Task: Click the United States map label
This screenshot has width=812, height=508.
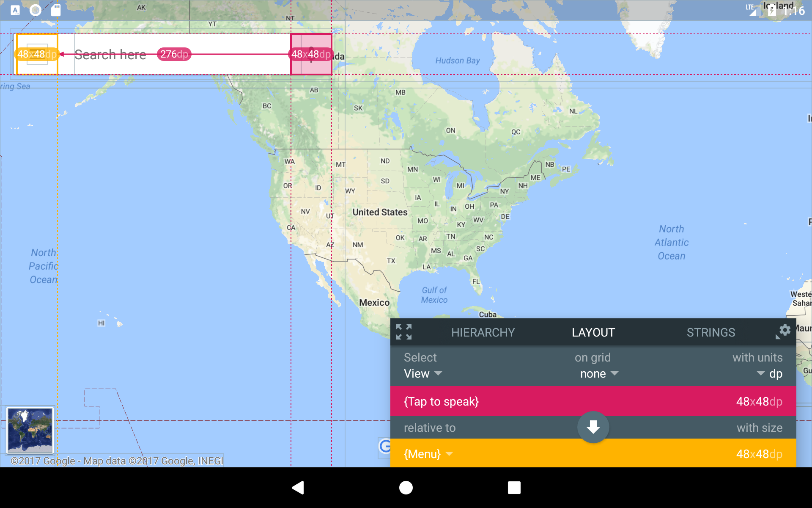Action: click(380, 212)
